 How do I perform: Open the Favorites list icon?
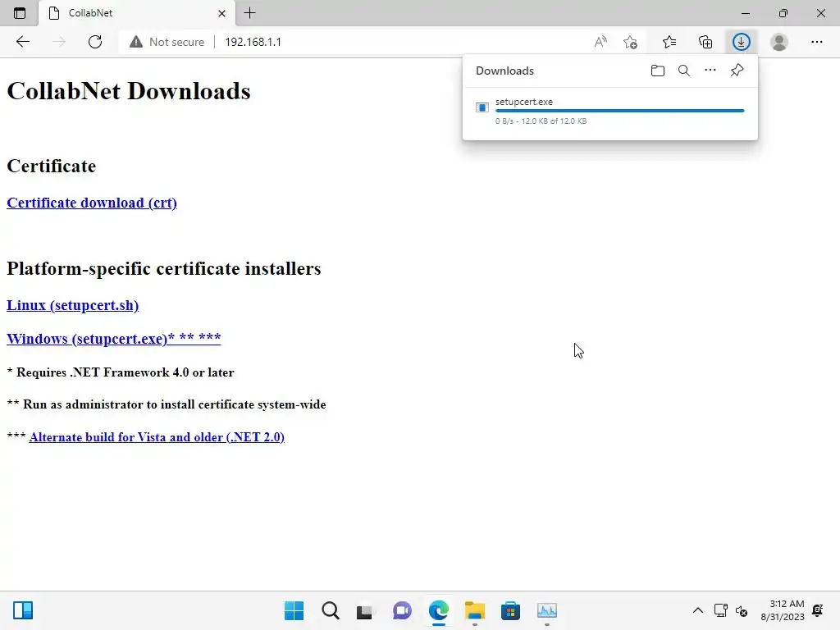pyautogui.click(x=669, y=42)
